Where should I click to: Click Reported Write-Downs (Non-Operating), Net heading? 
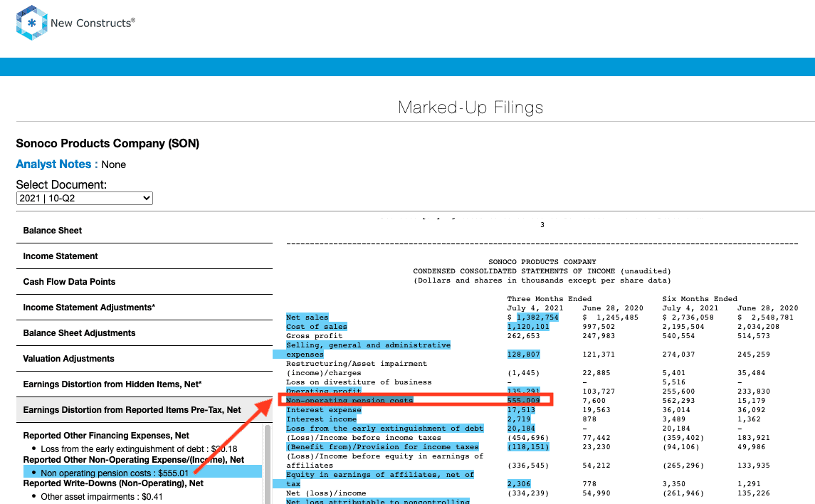(x=113, y=483)
